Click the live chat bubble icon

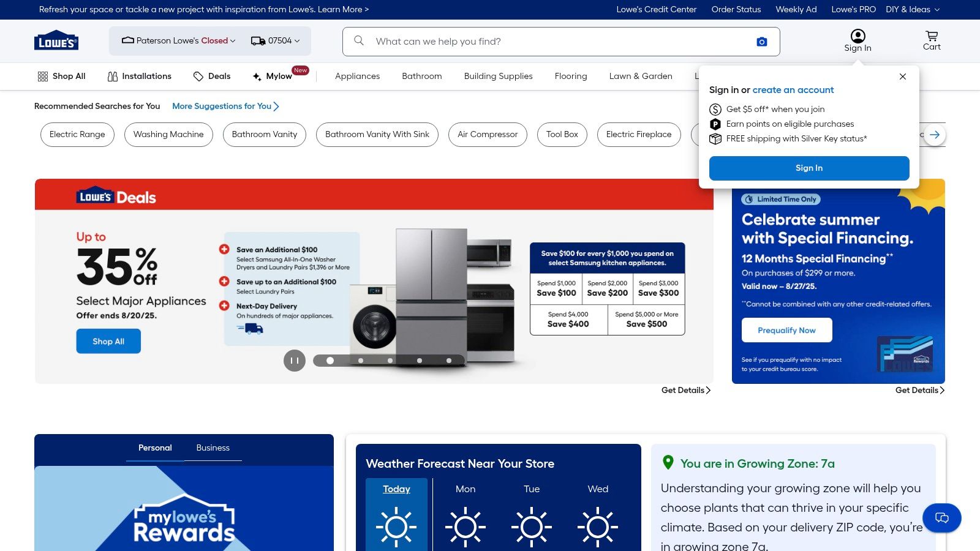[941, 518]
